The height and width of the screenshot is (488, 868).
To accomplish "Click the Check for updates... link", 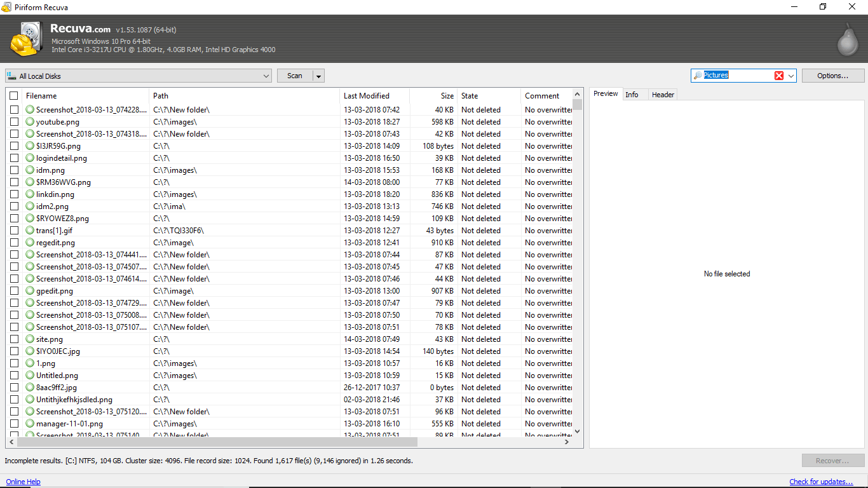I will coord(821,482).
